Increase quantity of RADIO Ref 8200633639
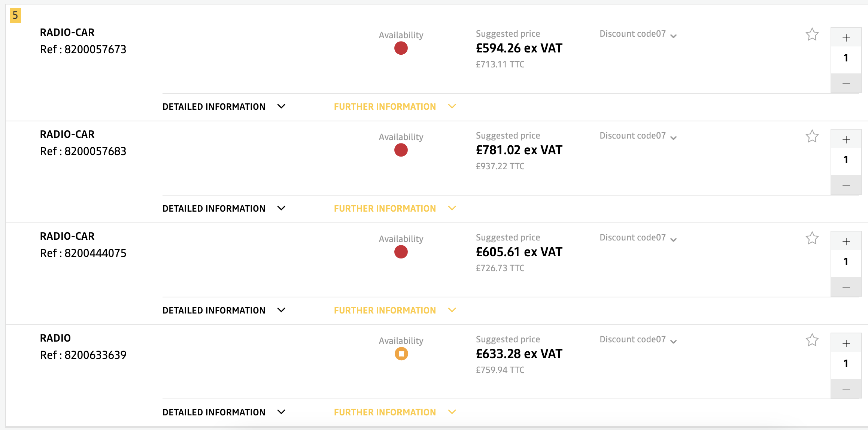Screen dimensions: 868x430 (x=846, y=343)
